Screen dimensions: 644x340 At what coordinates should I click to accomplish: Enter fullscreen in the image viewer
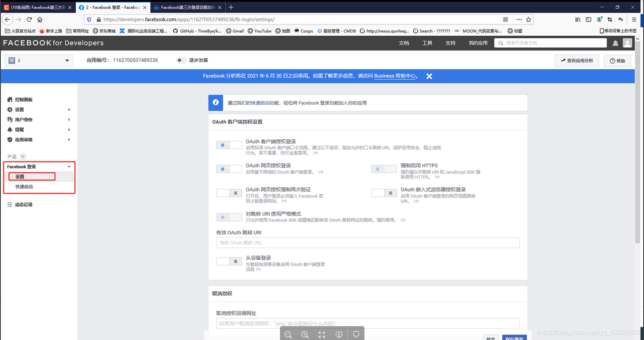click(x=322, y=335)
